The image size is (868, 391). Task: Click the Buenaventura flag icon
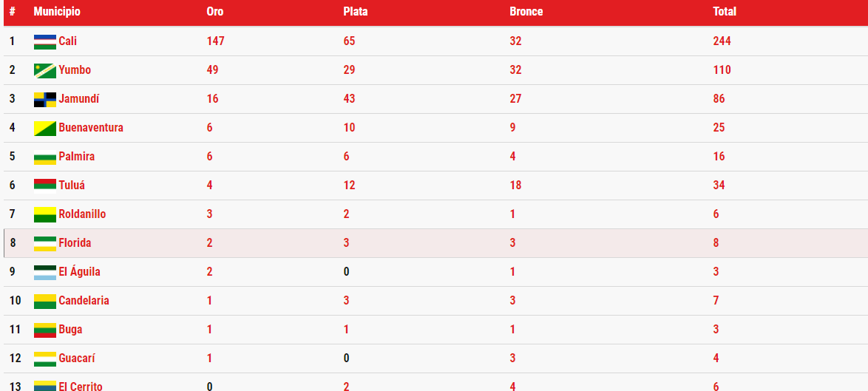click(45, 128)
